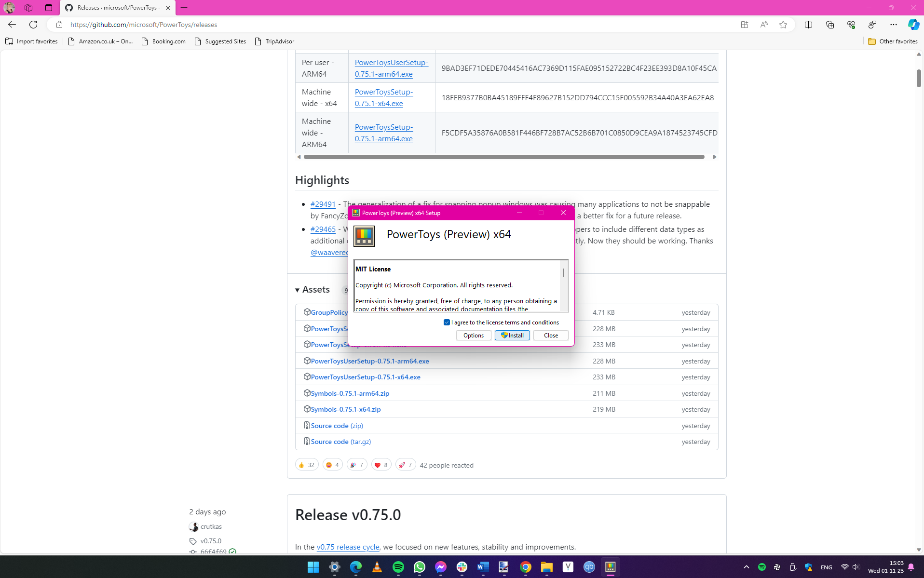Add thumbs up reaction with 32
The image size is (924, 578).
pos(307,465)
